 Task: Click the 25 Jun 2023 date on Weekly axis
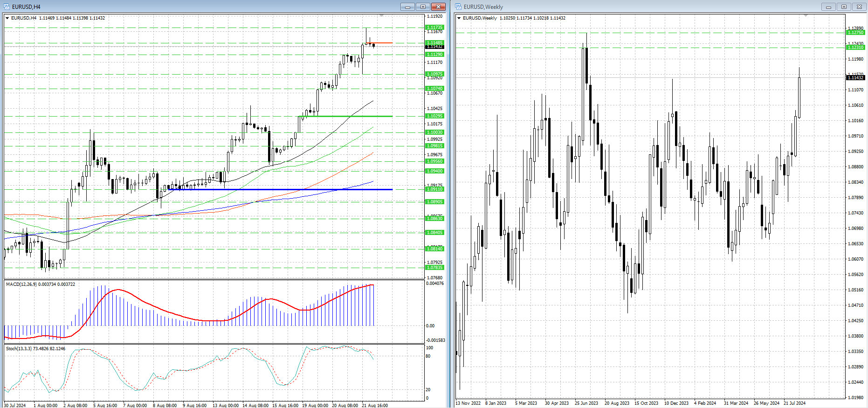[x=586, y=403]
